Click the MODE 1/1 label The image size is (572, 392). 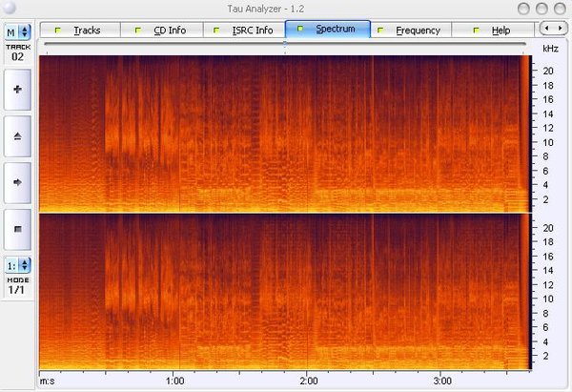[17, 286]
